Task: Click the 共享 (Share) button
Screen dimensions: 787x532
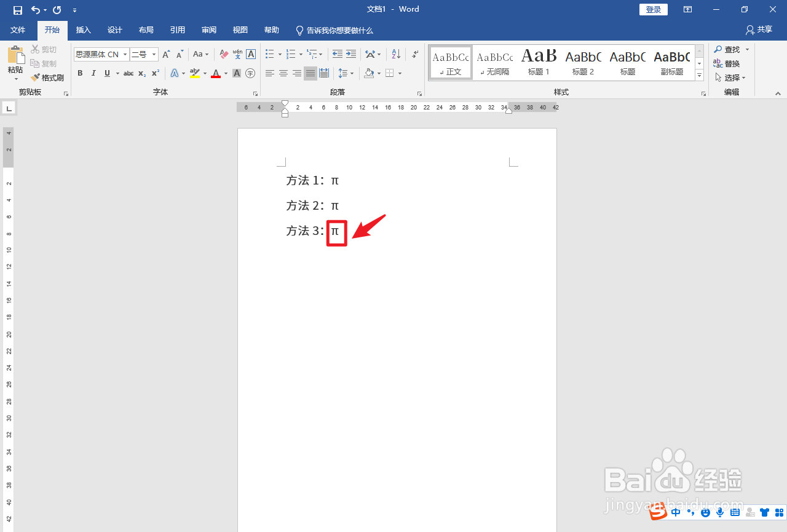Action: click(759, 30)
